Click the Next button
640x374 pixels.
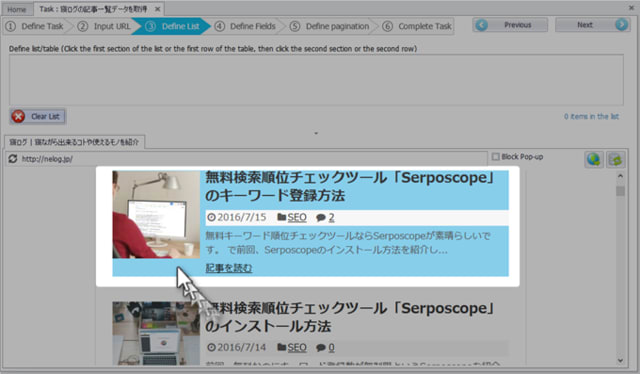click(593, 25)
